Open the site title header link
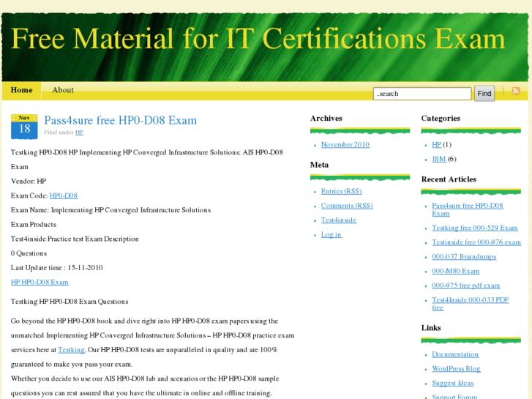This screenshot has width=532, height=399. [258, 39]
